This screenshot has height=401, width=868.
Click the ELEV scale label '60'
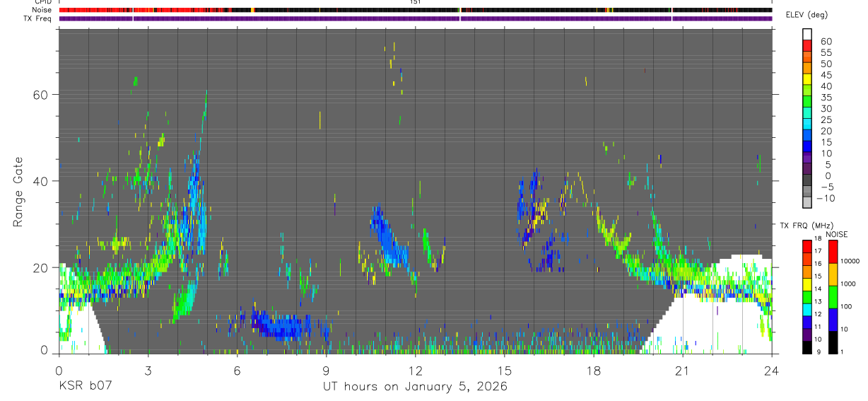pos(826,42)
